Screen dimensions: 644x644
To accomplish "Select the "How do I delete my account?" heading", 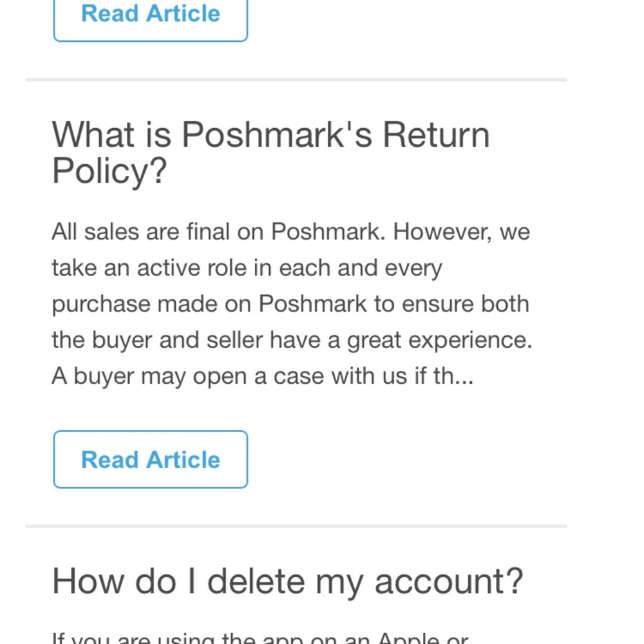I will coord(287,581).
